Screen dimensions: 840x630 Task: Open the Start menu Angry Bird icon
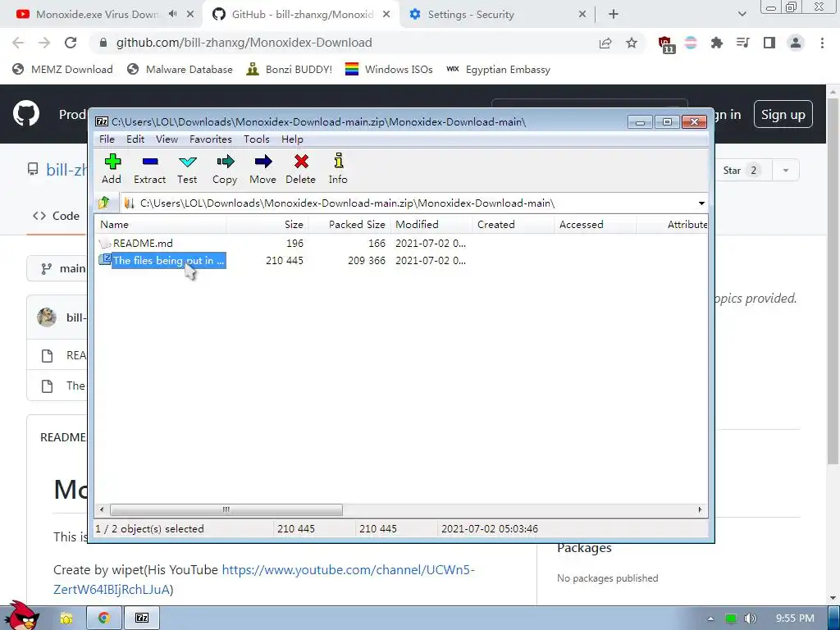point(21,616)
